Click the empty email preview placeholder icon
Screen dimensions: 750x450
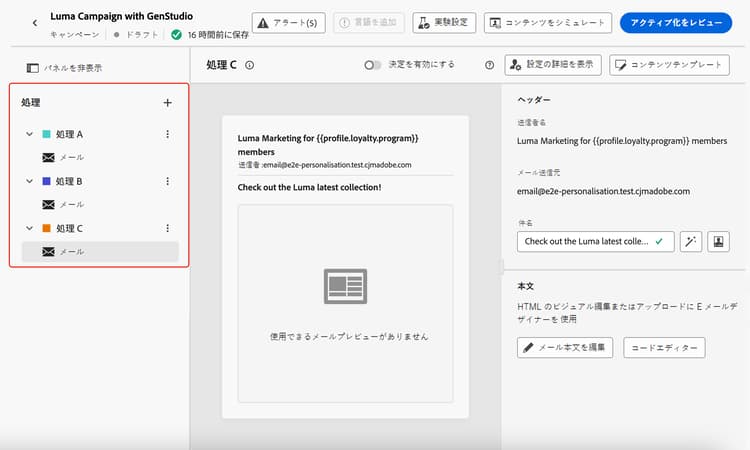pyautogui.click(x=345, y=286)
